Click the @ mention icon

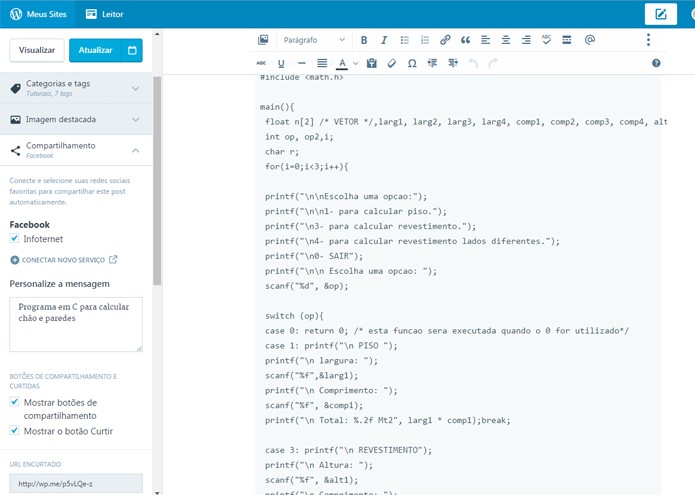pos(590,40)
